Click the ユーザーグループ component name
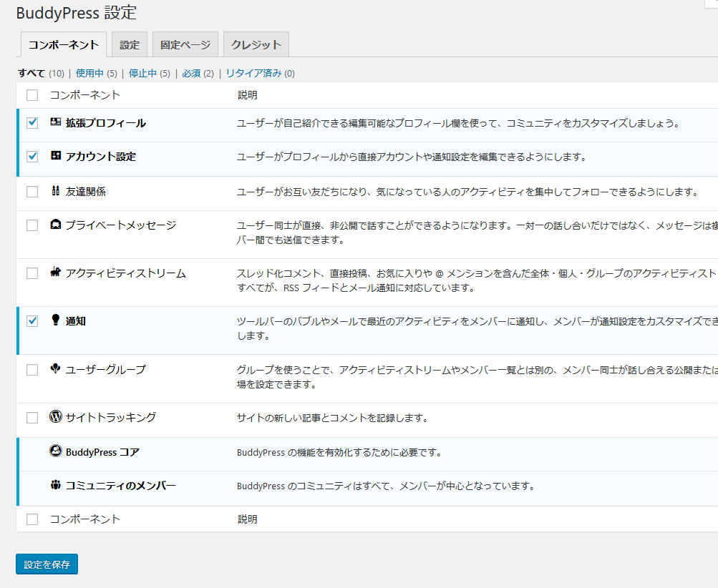The image size is (718, 588). [106, 369]
